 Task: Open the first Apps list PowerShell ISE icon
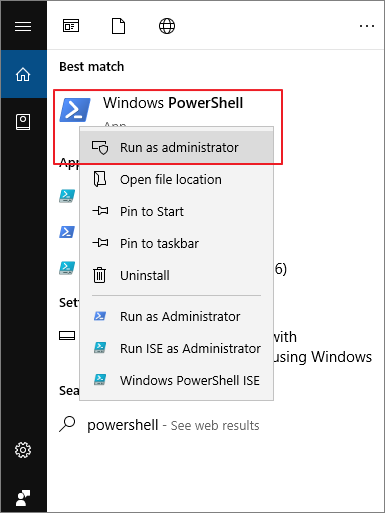[67, 196]
